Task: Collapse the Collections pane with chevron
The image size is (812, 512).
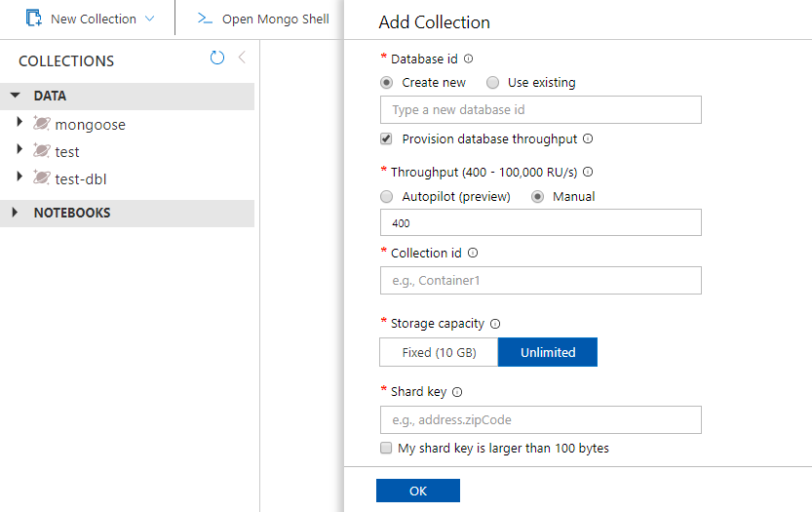Action: tap(242, 59)
